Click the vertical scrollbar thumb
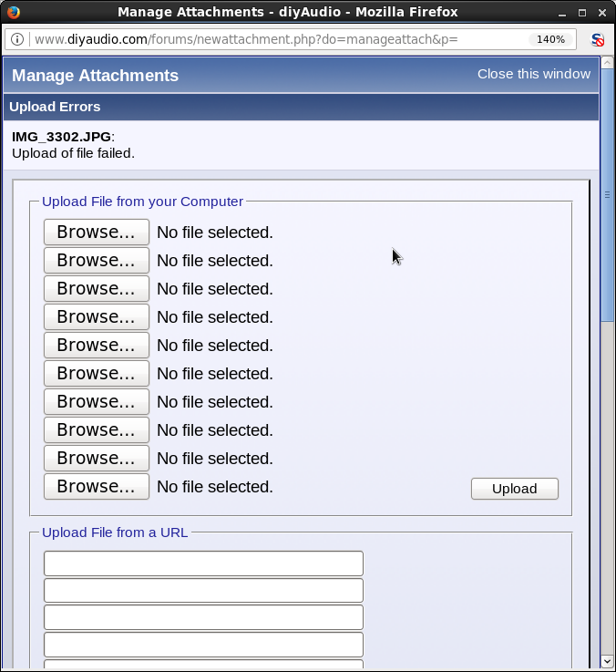 tap(607, 195)
